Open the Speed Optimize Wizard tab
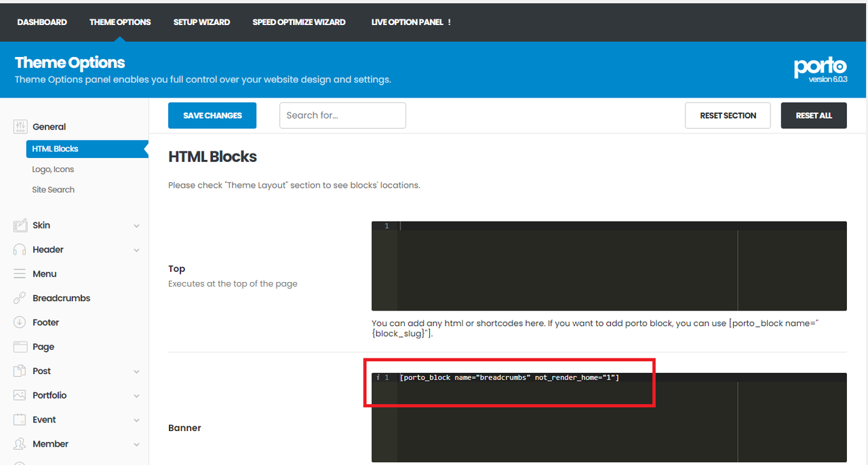Screen dimensions: 868x465 299,22
